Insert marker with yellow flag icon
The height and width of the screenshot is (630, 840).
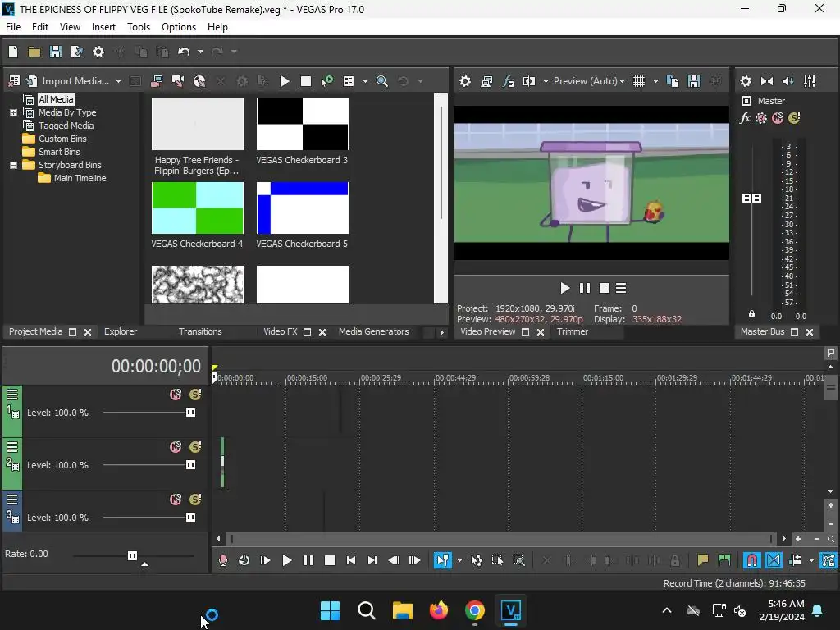tap(702, 560)
